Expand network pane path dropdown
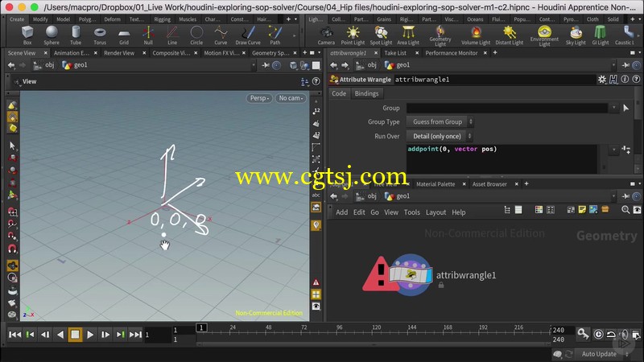 (x=613, y=196)
